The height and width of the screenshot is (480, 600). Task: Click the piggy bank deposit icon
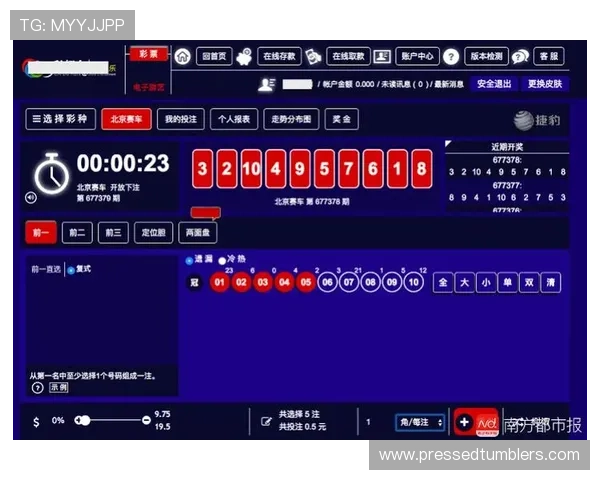[245, 57]
